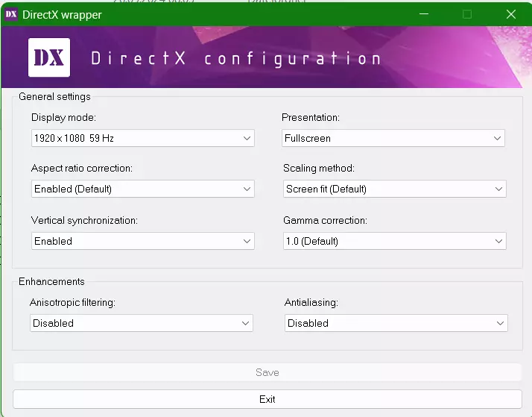Expand the Antialiasing dropdown
Viewport: 532px width, 417px height.
point(396,323)
